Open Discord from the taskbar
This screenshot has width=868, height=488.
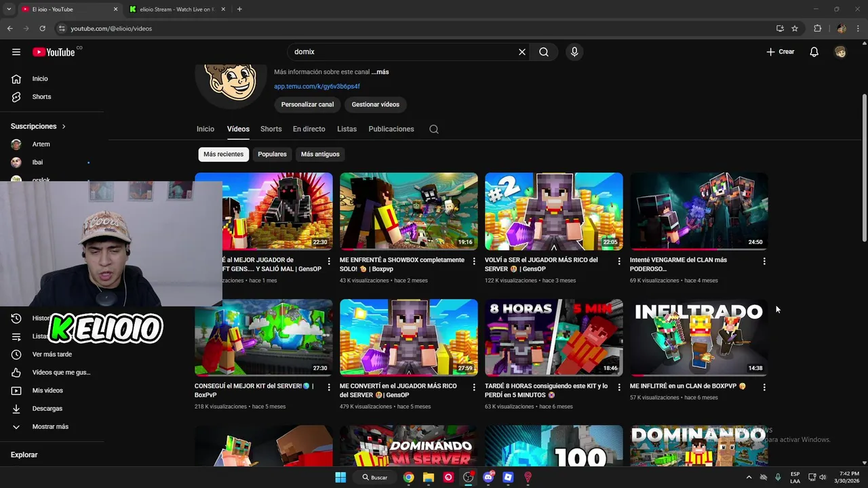click(x=488, y=477)
